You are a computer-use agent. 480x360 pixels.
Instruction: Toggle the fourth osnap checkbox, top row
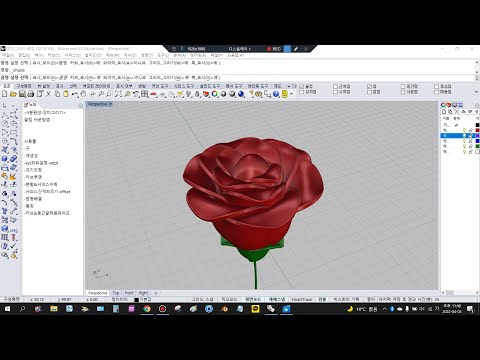(403, 86)
